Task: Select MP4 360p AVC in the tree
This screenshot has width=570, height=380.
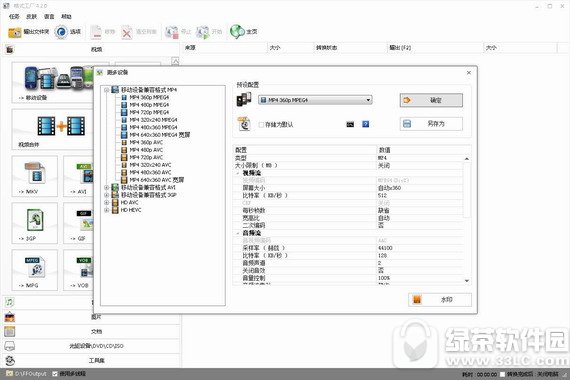Action: [146, 143]
